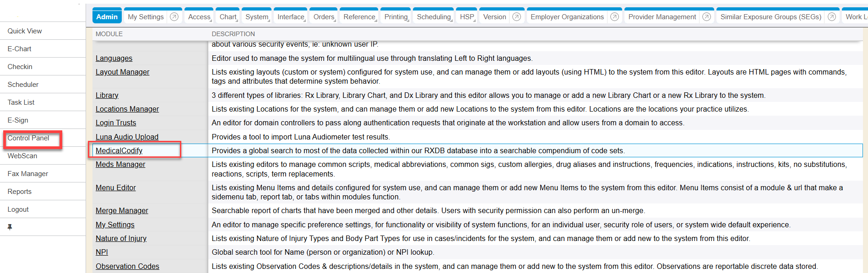Click the pop-out arrow icon beside Version
This screenshot has width=868, height=273.
516,17
